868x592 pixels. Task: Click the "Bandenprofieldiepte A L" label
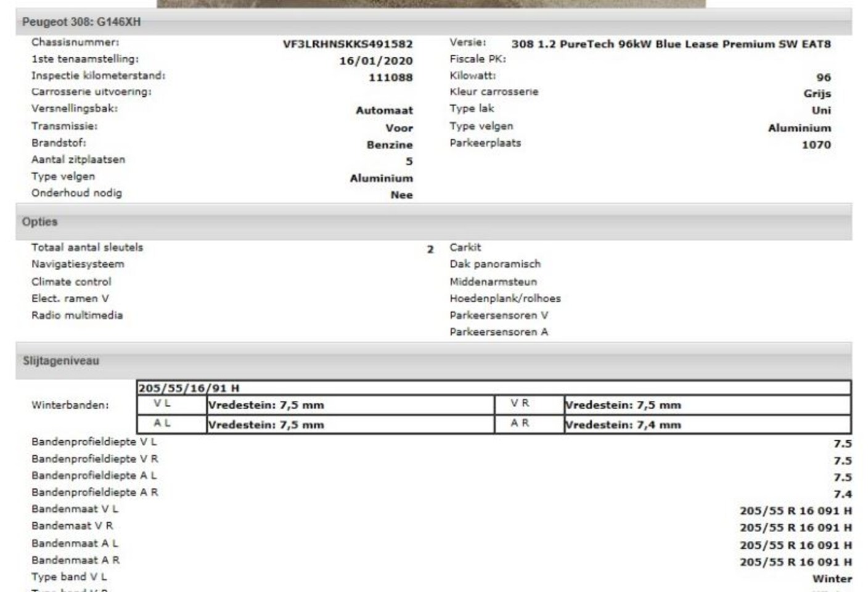click(94, 475)
